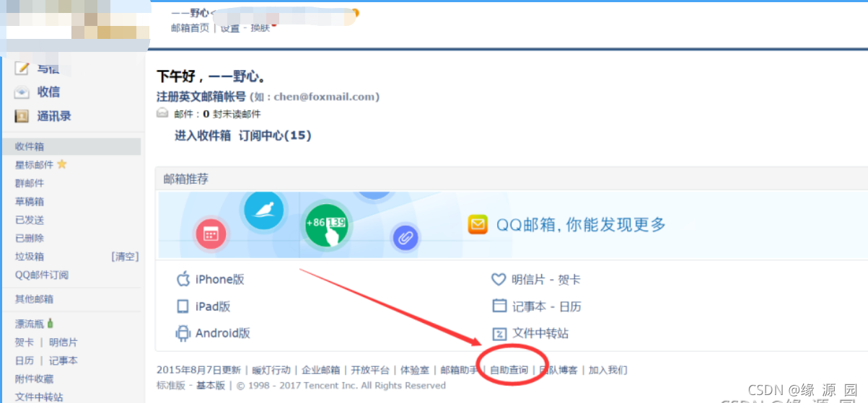
Task: Open 记事本 - 日历 link
Action: [x=547, y=306]
